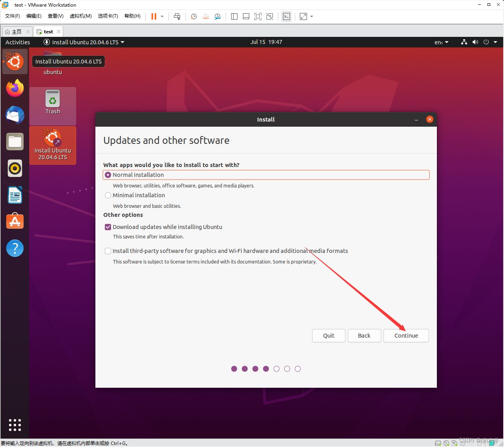
Task: Open the 编辑(E) menu
Action: (34, 16)
